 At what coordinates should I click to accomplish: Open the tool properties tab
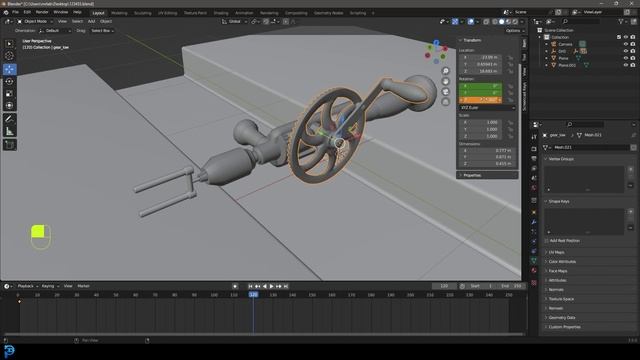534,137
